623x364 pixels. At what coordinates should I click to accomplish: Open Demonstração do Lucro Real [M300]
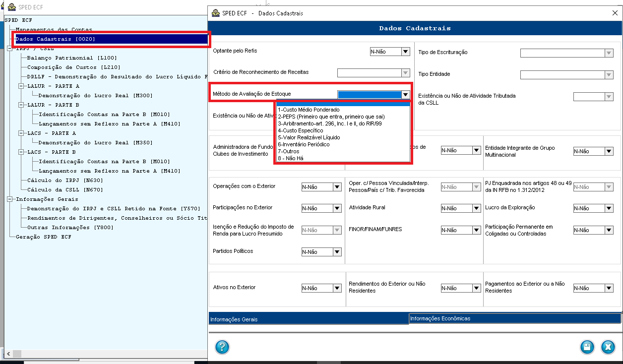click(95, 96)
